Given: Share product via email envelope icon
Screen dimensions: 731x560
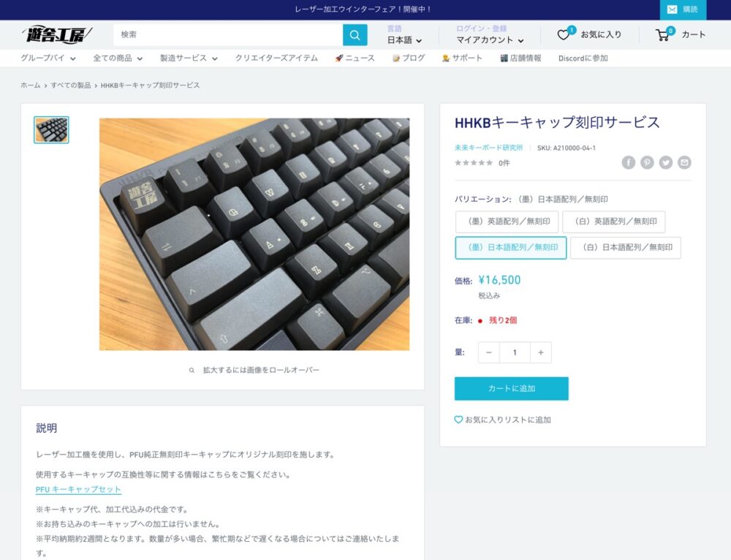Looking at the screenshot, I should coord(684,162).
